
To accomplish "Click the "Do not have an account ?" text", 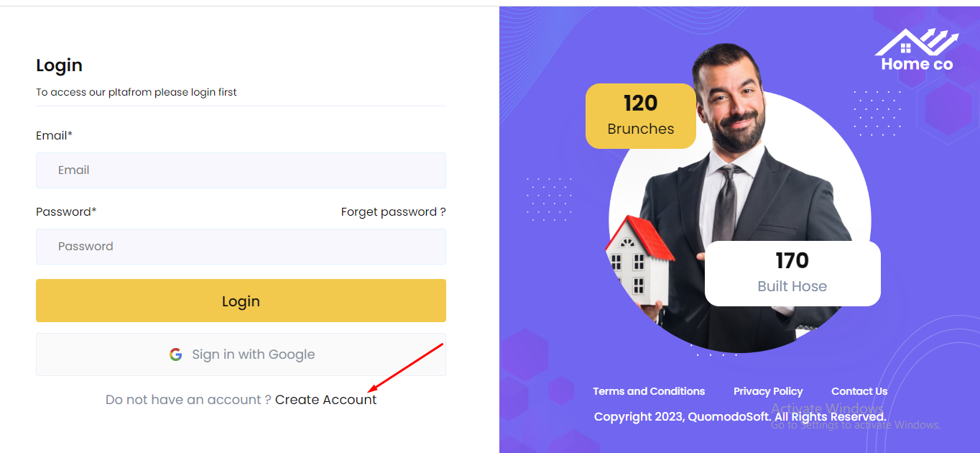I will click(x=188, y=400).
